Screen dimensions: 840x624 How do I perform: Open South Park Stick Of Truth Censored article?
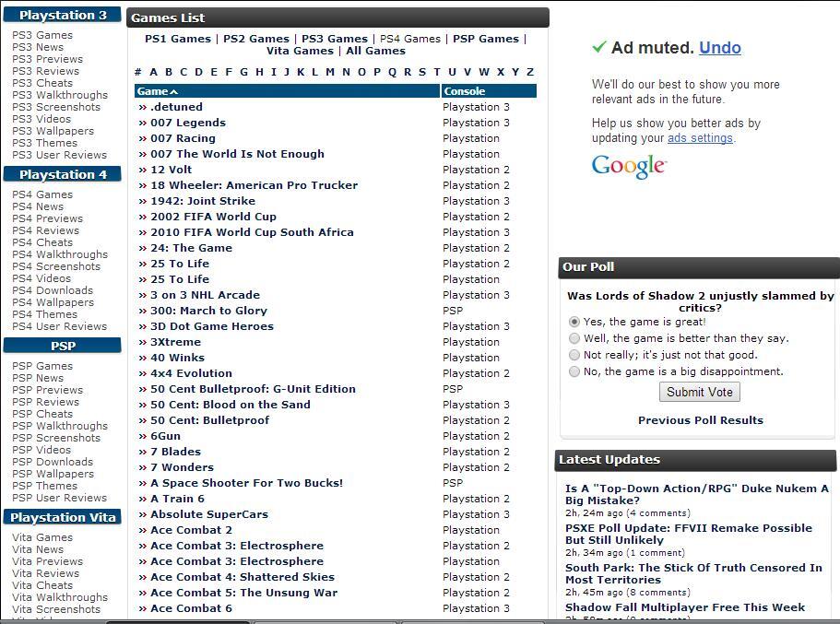coord(693,573)
